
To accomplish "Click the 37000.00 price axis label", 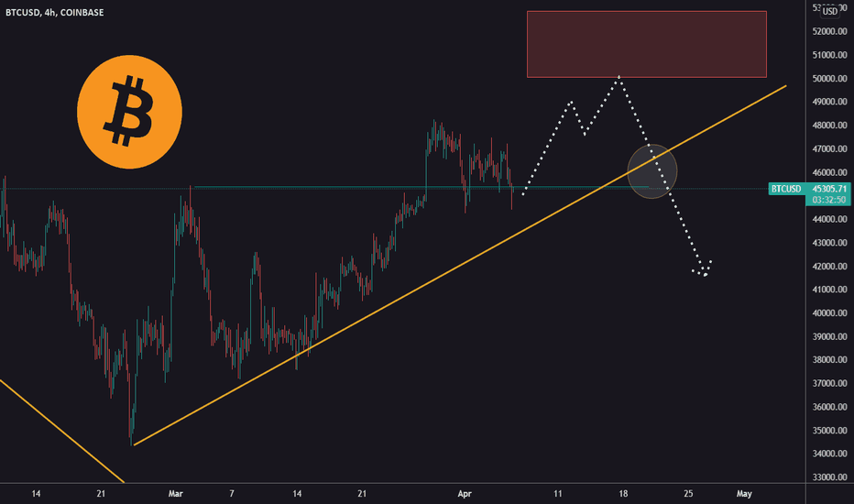I will pyautogui.click(x=829, y=384).
